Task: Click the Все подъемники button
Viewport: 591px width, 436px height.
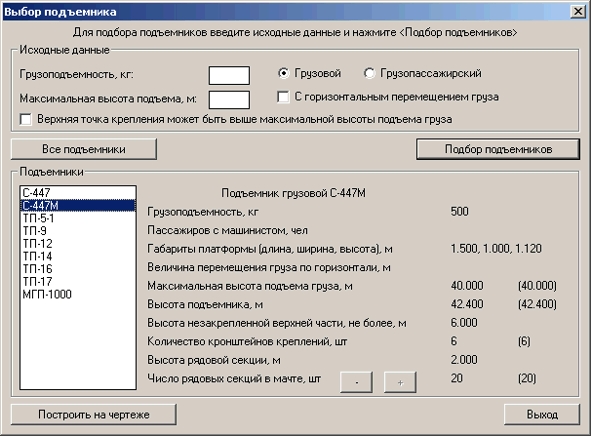Action: [x=84, y=149]
